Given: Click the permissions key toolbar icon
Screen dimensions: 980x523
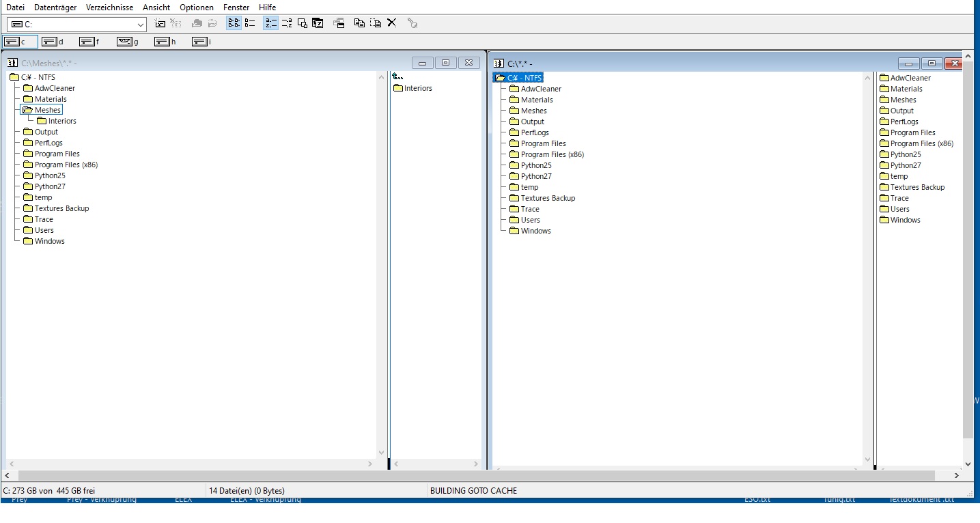Looking at the screenshot, I should tap(412, 23).
